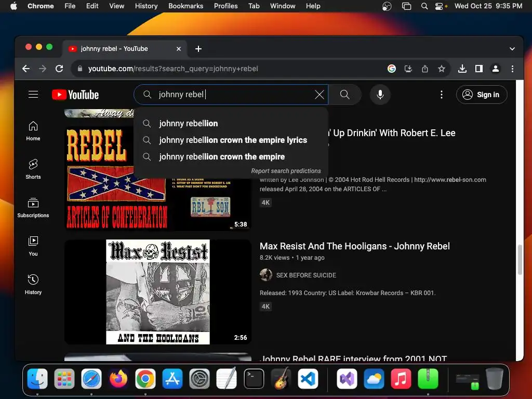This screenshot has width=532, height=399.
Task: Open a new tab with plus
Action: click(x=198, y=49)
